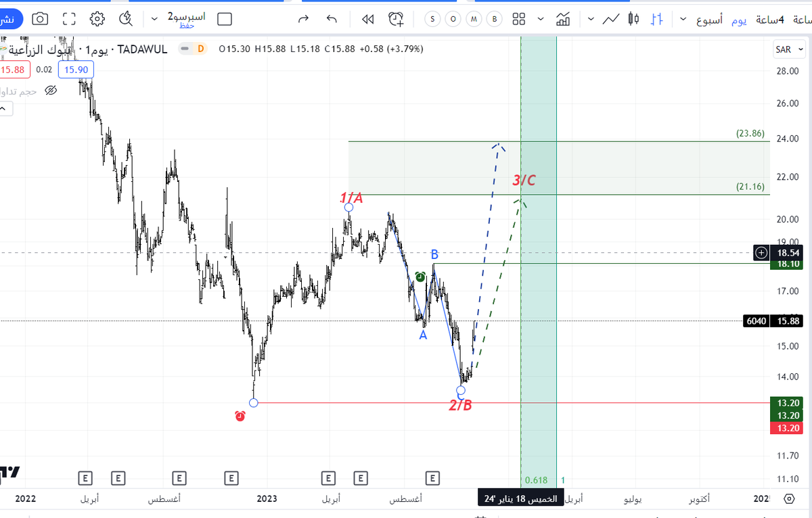The height and width of the screenshot is (518, 812).
Task: Click the O circle button
Action: 453,19
